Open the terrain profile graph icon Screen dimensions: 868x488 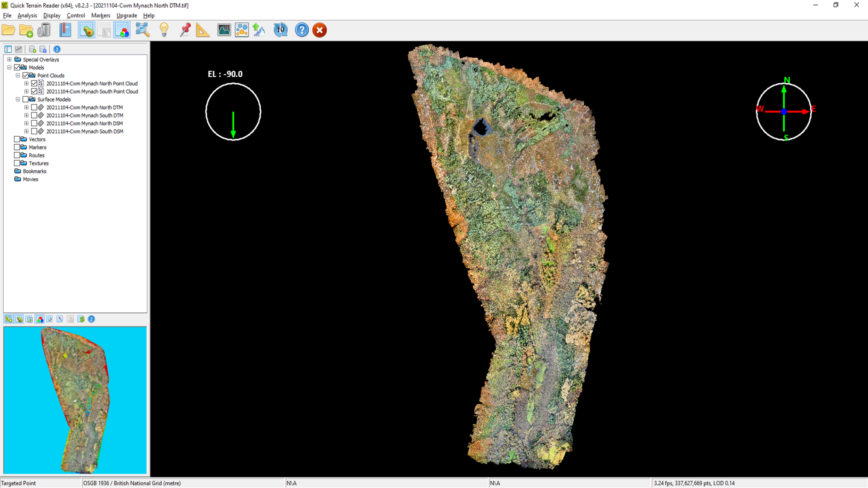click(224, 30)
